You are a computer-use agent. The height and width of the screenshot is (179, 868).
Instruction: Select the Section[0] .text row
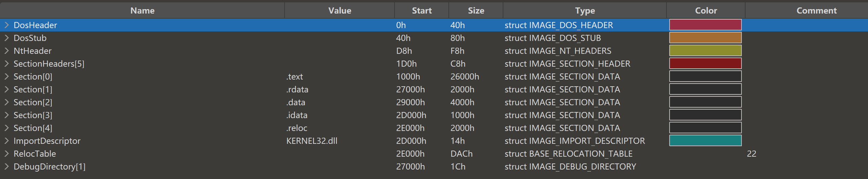point(33,76)
